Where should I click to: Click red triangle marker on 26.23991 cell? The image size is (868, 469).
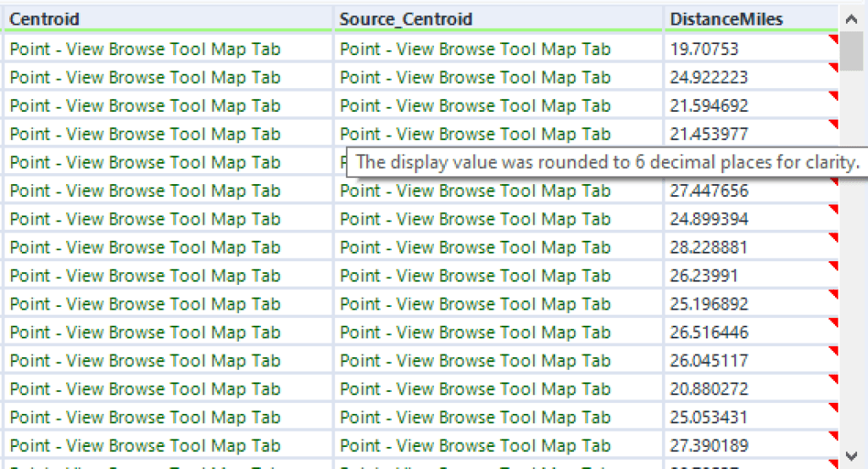834,266
